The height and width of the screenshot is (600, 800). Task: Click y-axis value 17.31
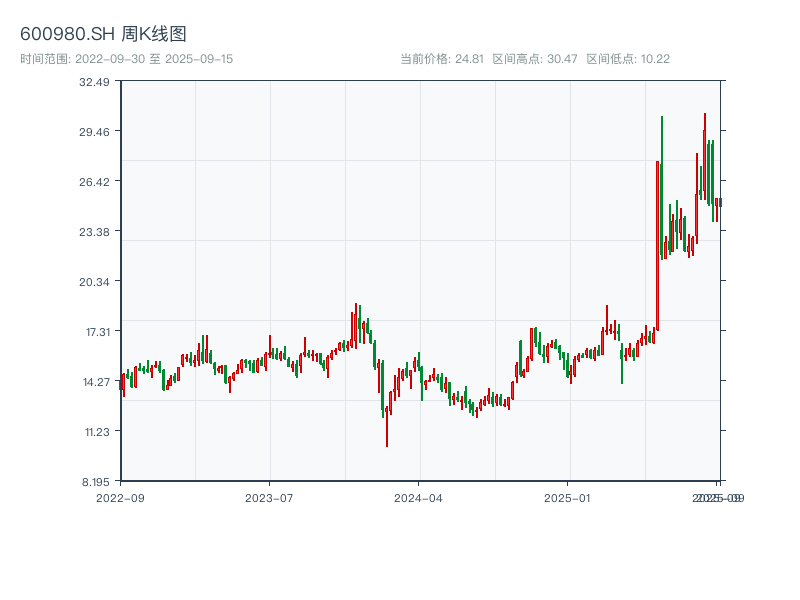coord(98,332)
